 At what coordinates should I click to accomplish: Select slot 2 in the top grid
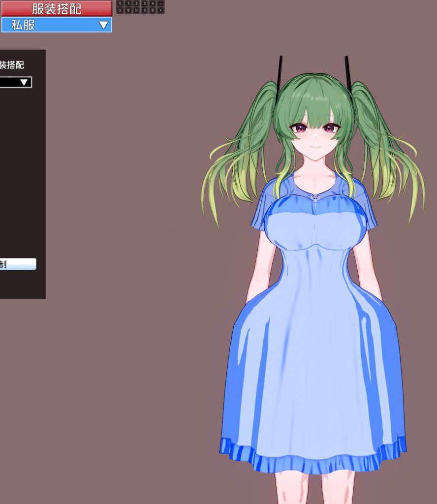point(136,3)
